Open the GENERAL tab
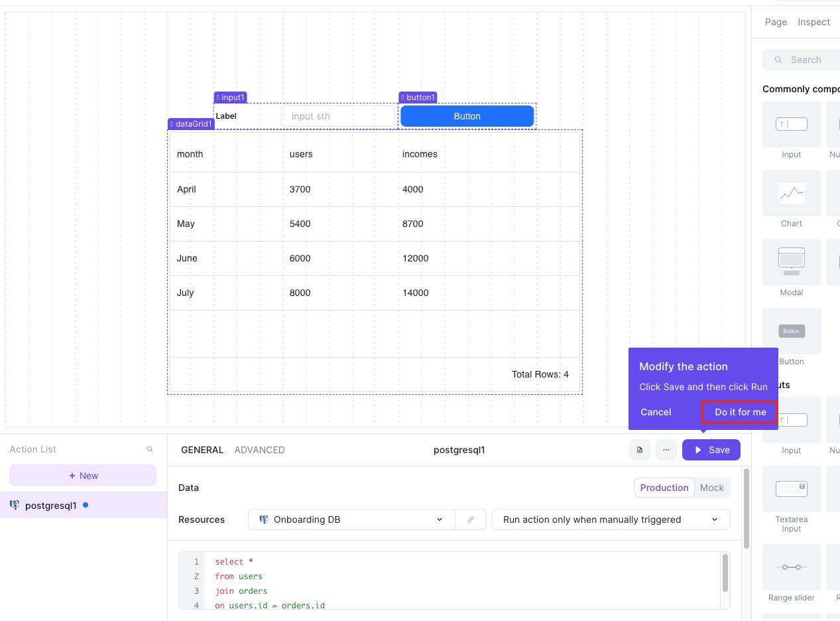Viewport: 840px width, 621px height. [202, 450]
